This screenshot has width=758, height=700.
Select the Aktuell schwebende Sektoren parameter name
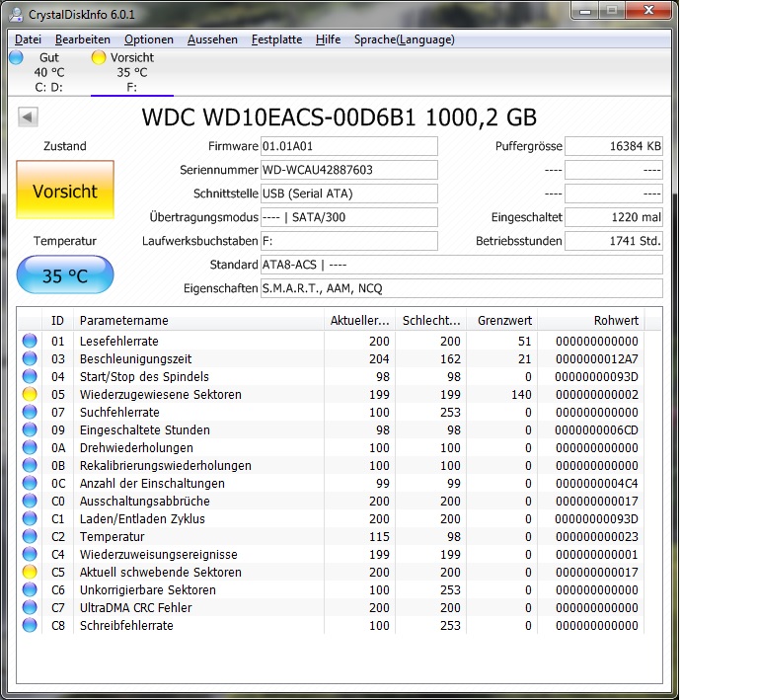click(x=161, y=573)
